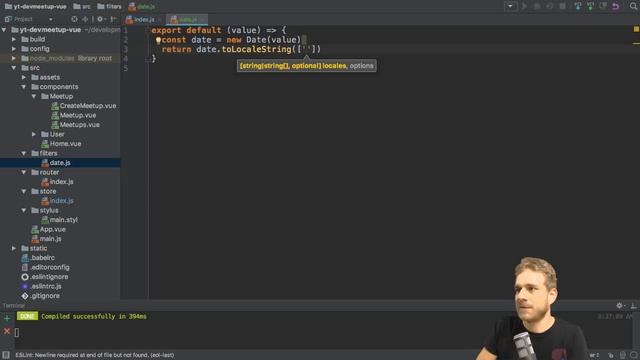Viewport: 640px width, 360px height.
Task: Select main.js in project tree
Action: 47,239
